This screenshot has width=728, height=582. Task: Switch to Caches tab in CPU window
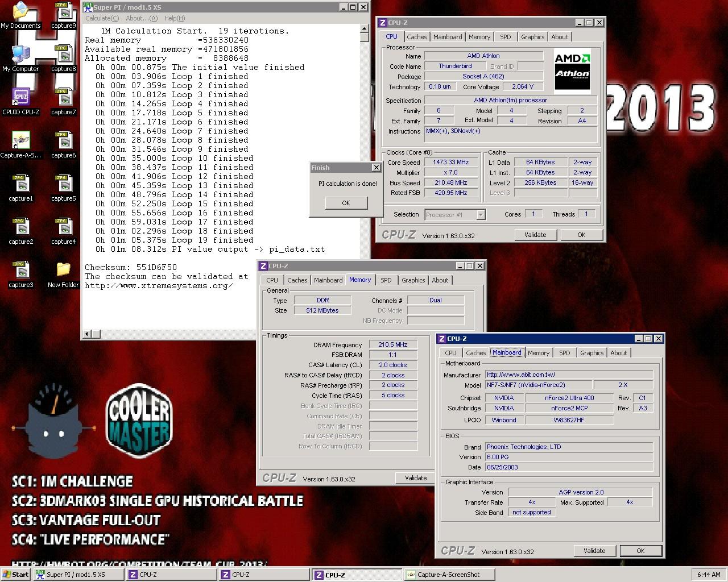tap(416, 37)
